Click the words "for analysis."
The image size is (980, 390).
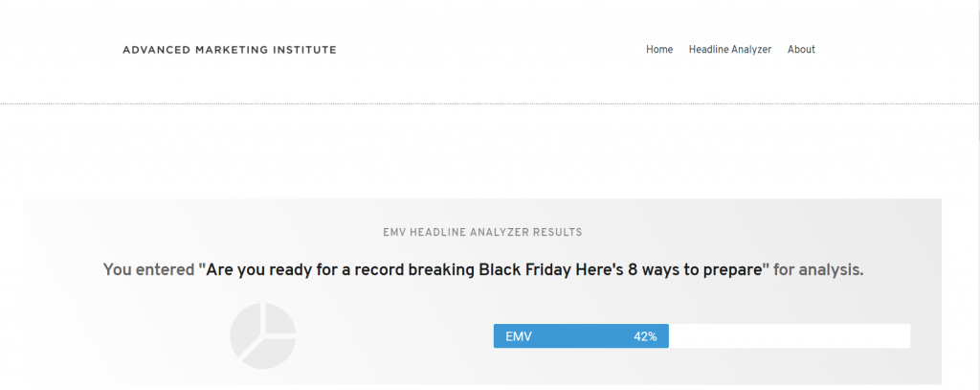(x=819, y=270)
